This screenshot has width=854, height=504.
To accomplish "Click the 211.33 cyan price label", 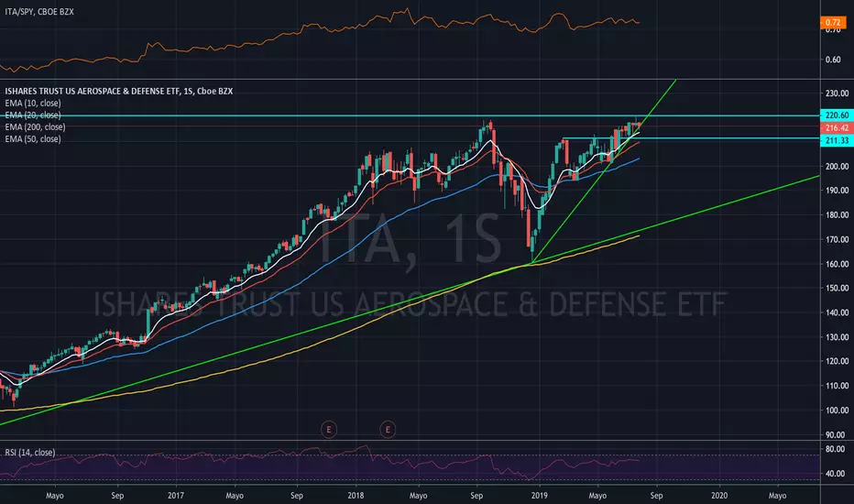I will click(x=837, y=140).
